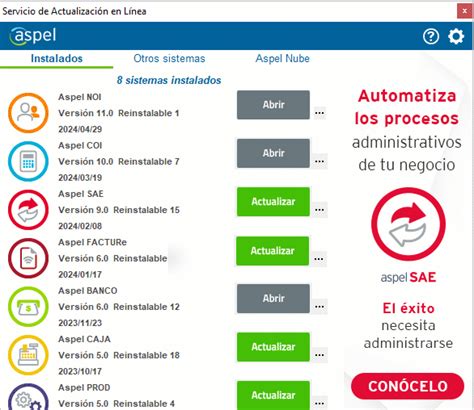Click the Aspel FACTURe document icon

pos(28,258)
